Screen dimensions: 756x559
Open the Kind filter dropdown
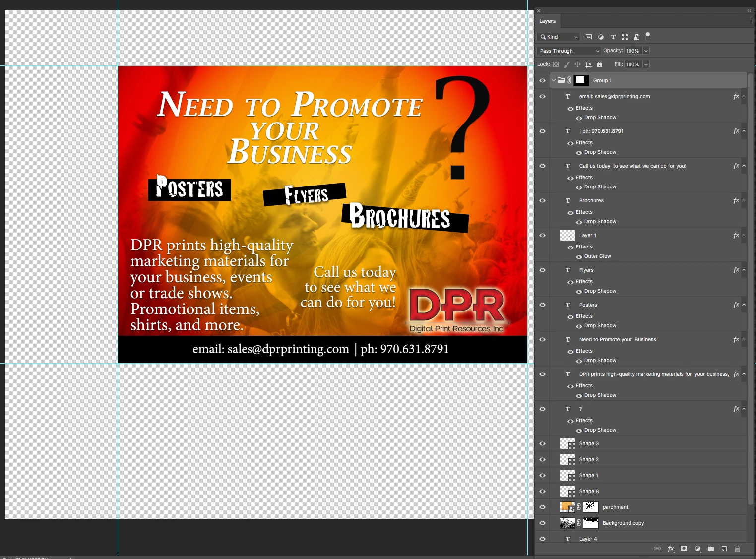coord(559,37)
